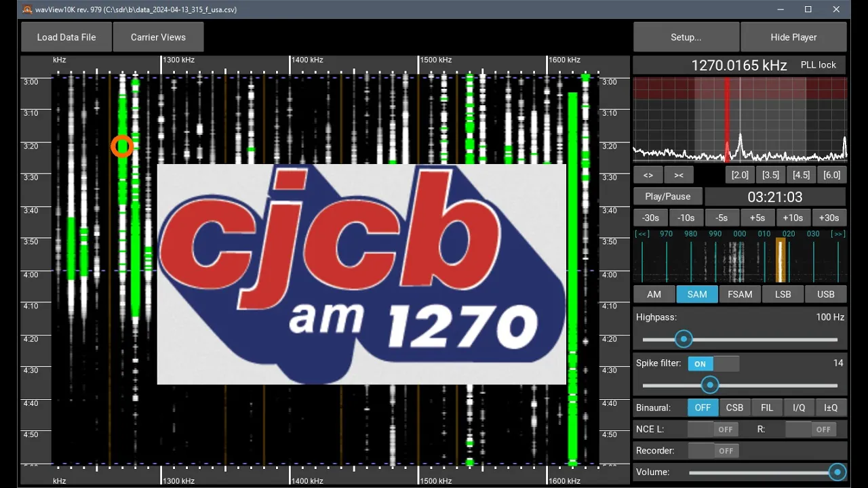Adjust the Highpass slider handle
The height and width of the screenshot is (488, 868).
[684, 339]
